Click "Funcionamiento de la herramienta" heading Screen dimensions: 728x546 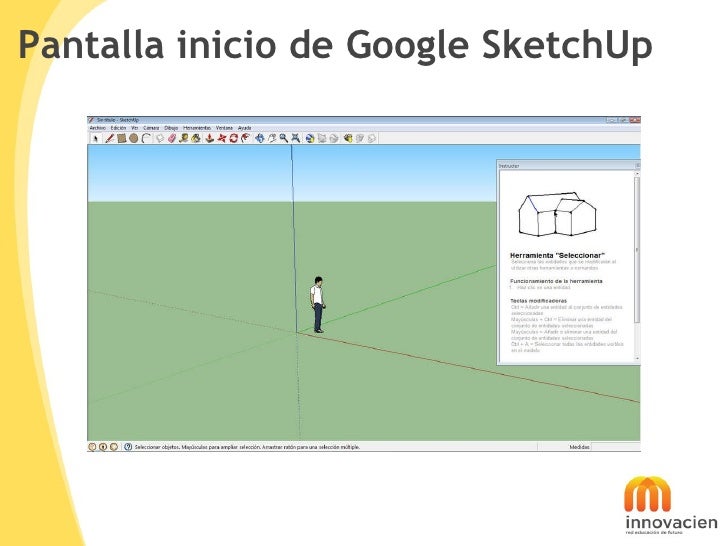[556, 281]
